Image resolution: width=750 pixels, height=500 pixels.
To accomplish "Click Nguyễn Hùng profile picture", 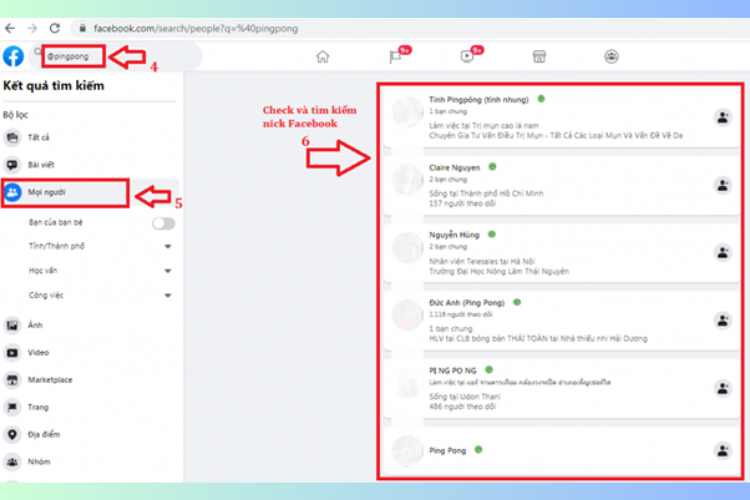I will coord(407,247).
